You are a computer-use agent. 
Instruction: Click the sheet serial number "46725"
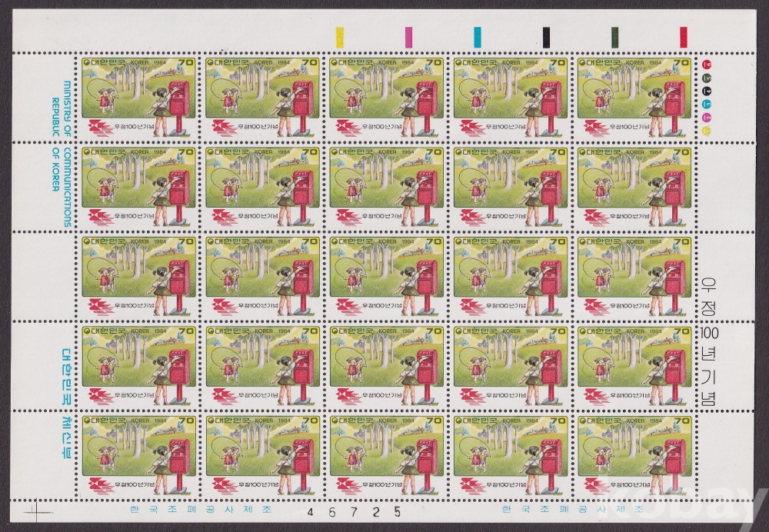click(x=353, y=512)
